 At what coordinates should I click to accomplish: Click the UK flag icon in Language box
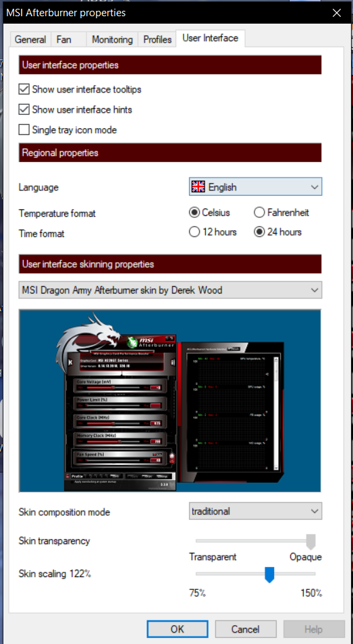pyautogui.click(x=198, y=187)
